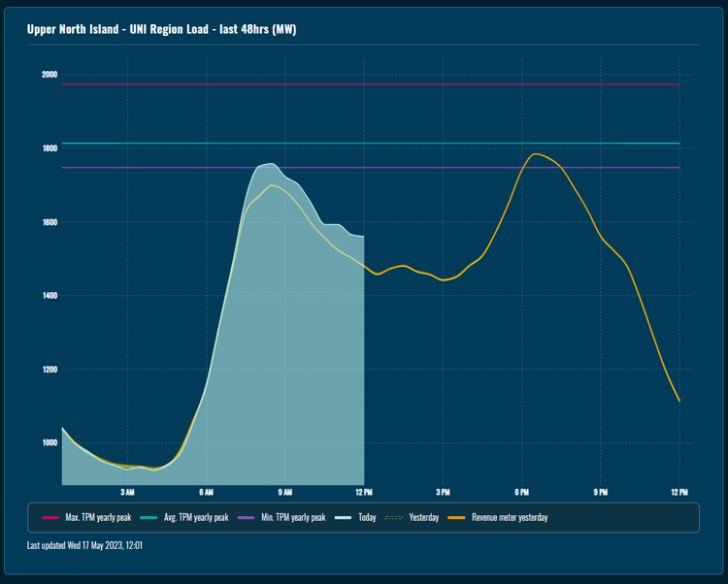Click the 'Last updated Wed 17 May 2023' text
The image size is (728, 584).
pyautogui.click(x=84, y=545)
